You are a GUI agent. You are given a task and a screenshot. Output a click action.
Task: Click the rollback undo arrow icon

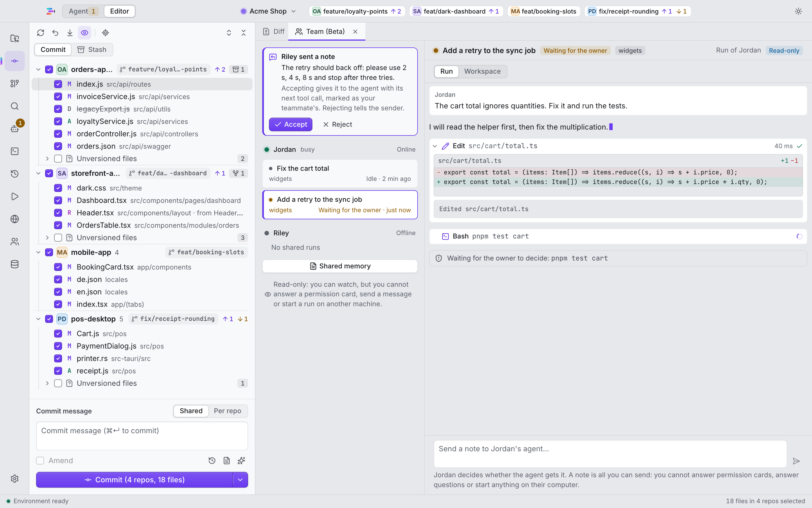pos(55,32)
